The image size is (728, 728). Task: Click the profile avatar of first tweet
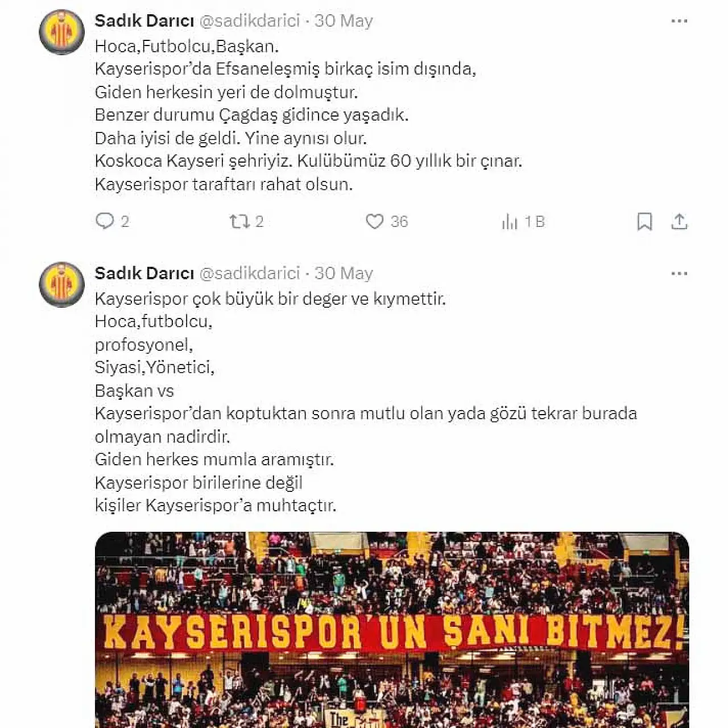[61, 32]
